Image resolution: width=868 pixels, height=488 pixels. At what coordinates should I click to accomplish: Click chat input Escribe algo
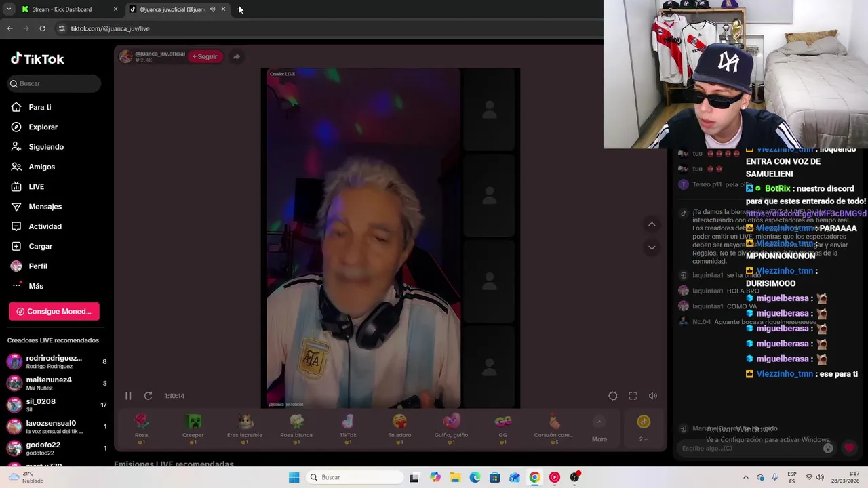coord(749,448)
